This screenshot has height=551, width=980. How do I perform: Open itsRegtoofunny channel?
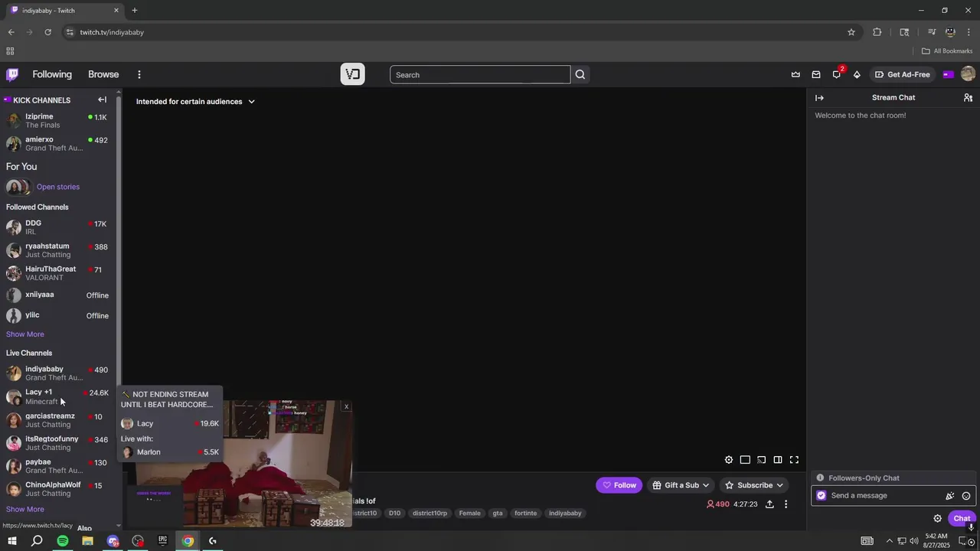coord(58,443)
